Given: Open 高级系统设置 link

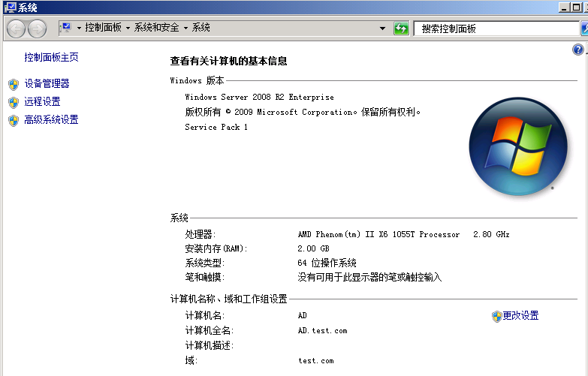Looking at the screenshot, I should point(51,119).
